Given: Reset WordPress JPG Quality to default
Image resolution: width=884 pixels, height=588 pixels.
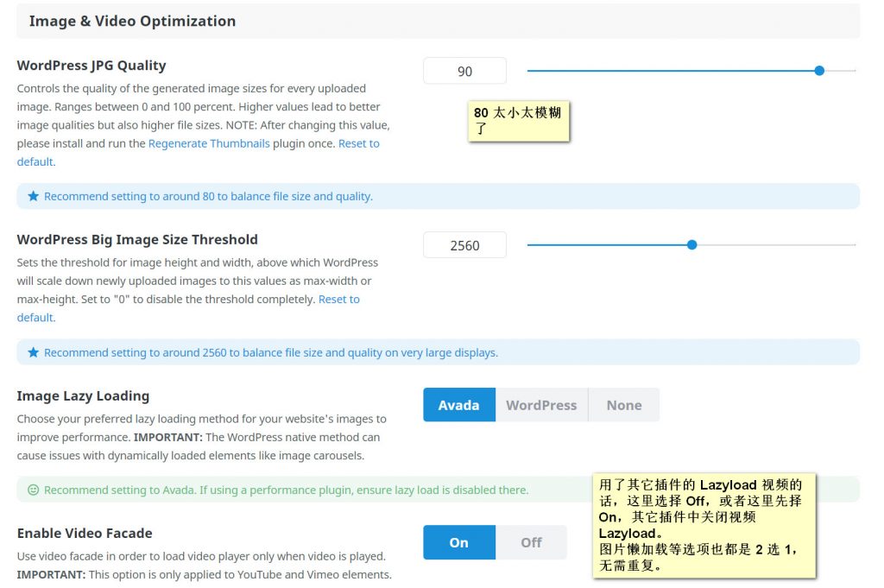Looking at the screenshot, I should 358,143.
